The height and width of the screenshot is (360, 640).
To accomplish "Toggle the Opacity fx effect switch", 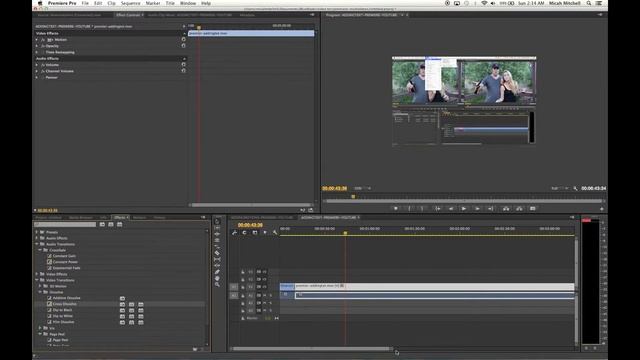I will 43,46.
